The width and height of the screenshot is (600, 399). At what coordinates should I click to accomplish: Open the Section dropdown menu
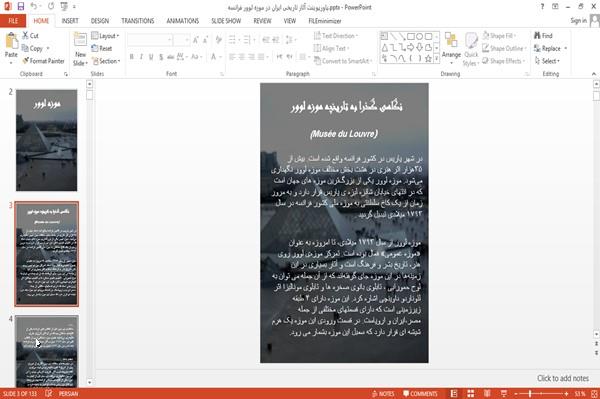coord(106,61)
